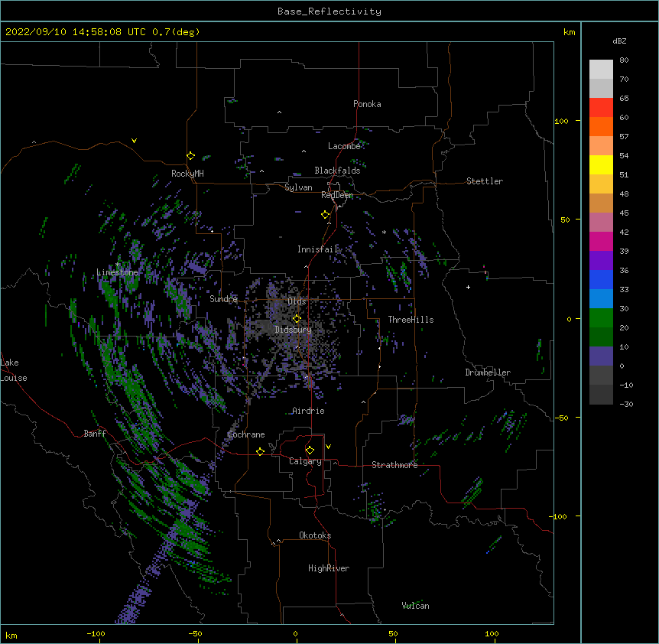Select the white 80-70 dBZ legend swatch
Viewport: 659px width, 644px height.
tap(601, 69)
